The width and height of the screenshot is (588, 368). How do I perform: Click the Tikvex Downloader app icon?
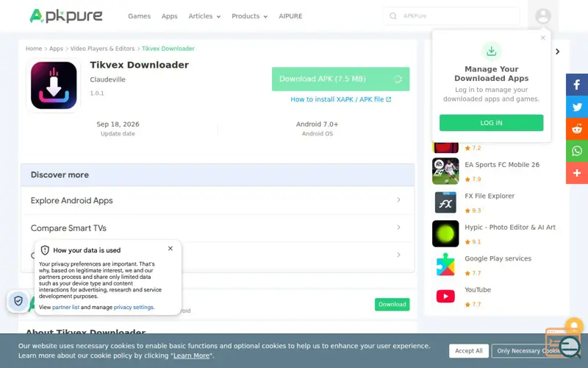coord(54,85)
